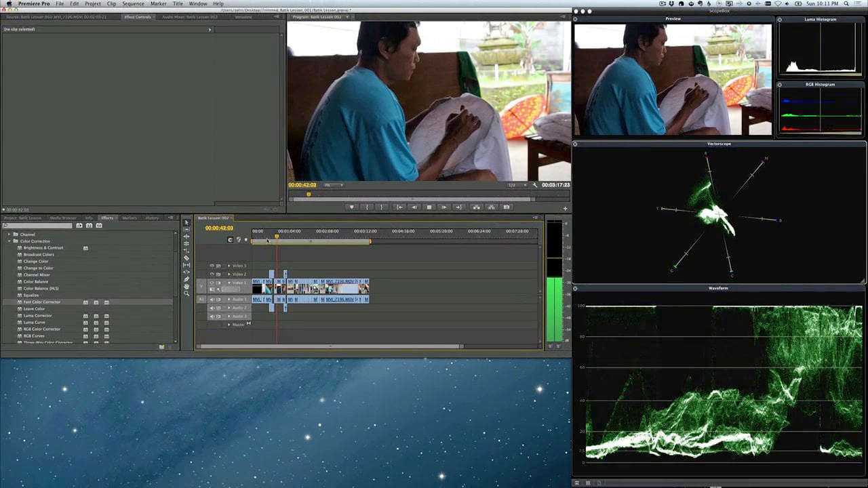Toggle sync lock on Video 3 track
Viewport: 868px width, 488px height.
218,266
